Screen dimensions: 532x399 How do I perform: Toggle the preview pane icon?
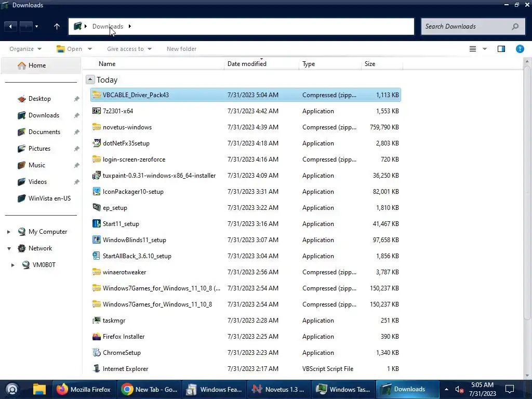point(501,49)
